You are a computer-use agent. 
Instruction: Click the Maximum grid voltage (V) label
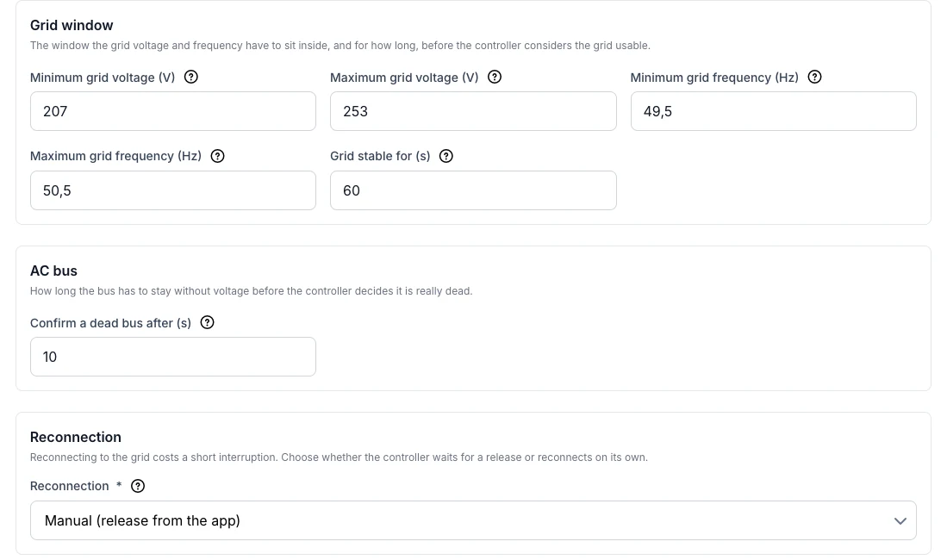coord(404,78)
